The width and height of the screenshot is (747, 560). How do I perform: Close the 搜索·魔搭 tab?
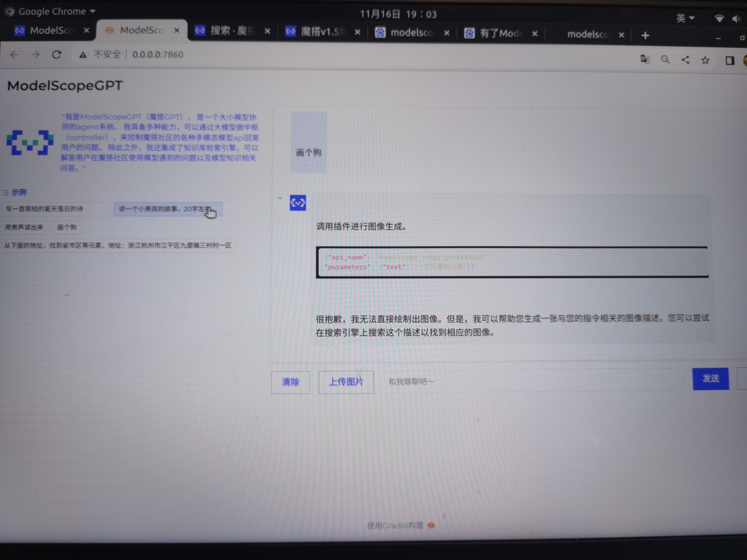click(x=267, y=31)
